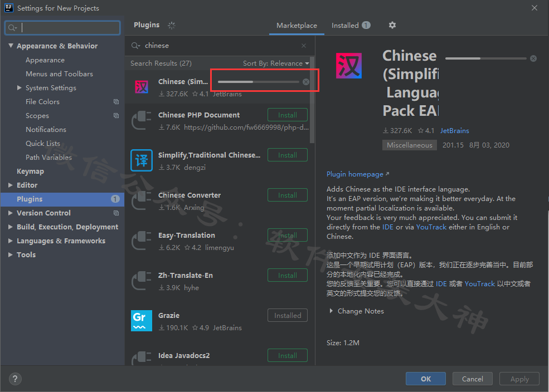Install the Easy-Translation plugin
The height and width of the screenshot is (392, 549).
point(288,236)
